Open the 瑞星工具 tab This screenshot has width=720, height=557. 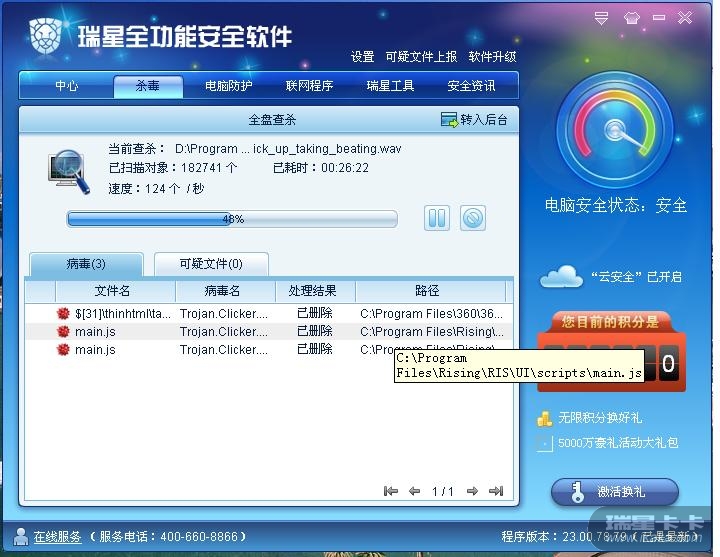390,86
